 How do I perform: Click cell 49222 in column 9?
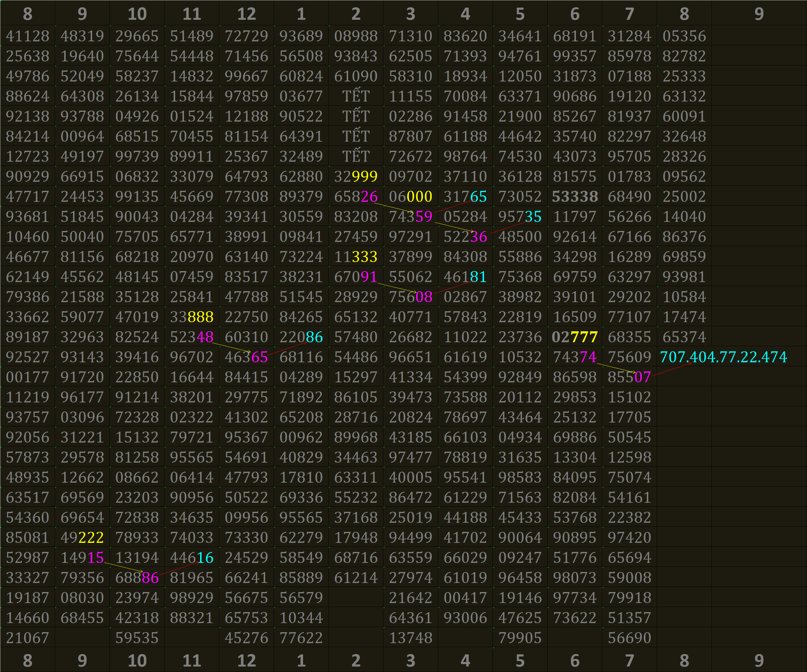82,538
